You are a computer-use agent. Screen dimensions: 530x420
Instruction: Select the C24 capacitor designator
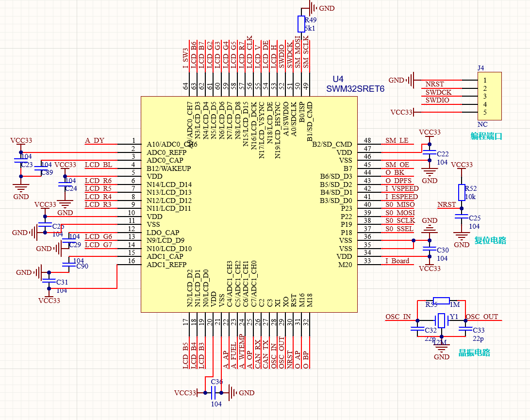tap(71, 189)
